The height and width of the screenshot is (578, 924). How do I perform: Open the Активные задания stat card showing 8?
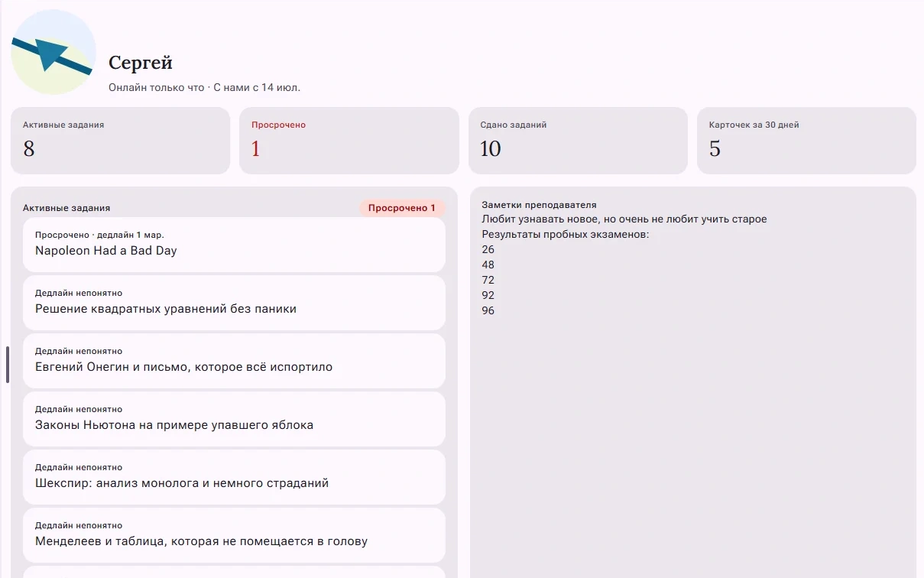120,141
